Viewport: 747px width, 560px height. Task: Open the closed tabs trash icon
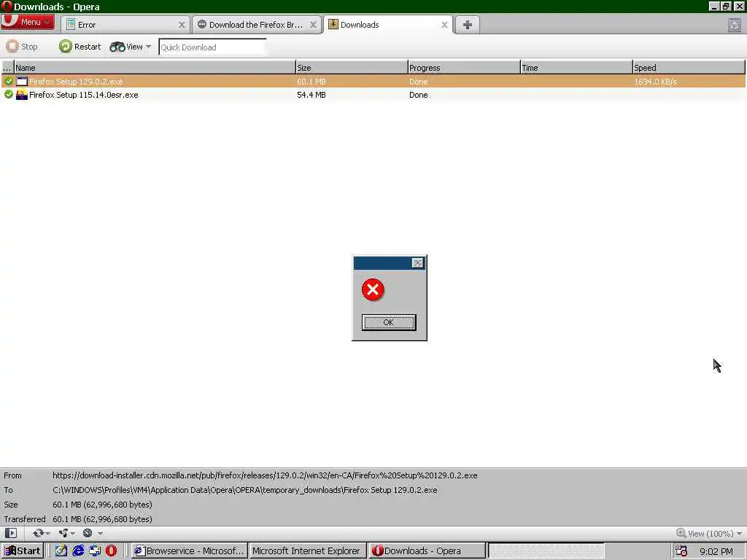click(734, 25)
